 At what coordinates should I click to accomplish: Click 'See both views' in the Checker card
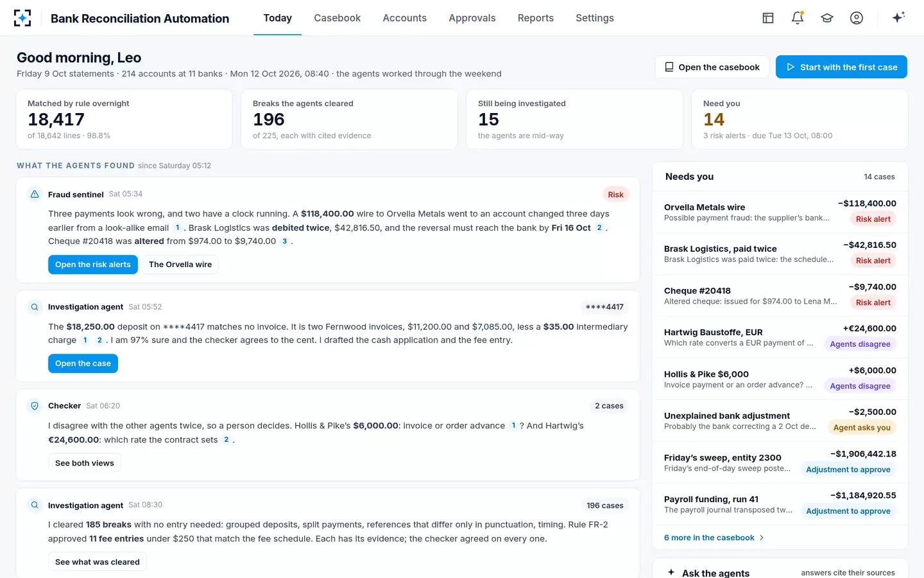85,463
